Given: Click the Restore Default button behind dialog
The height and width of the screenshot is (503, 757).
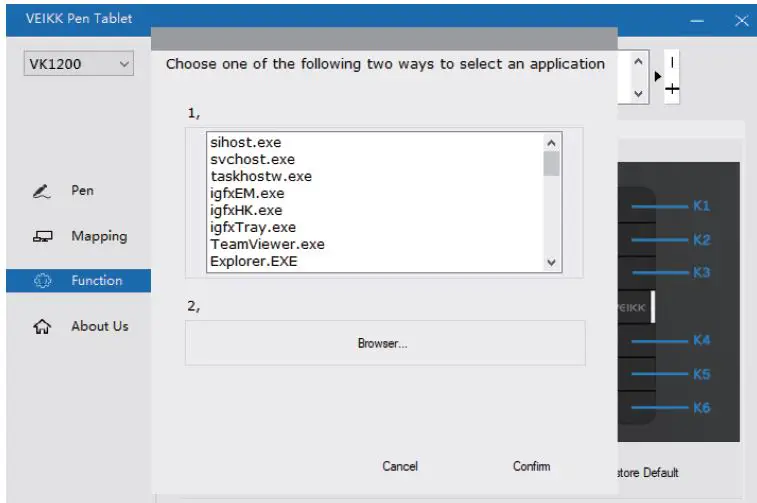Looking at the screenshot, I should pyautogui.click(x=647, y=473).
